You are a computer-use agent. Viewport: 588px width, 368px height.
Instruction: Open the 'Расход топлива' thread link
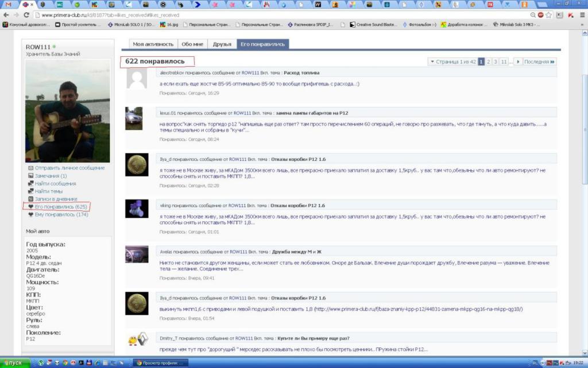(x=301, y=73)
